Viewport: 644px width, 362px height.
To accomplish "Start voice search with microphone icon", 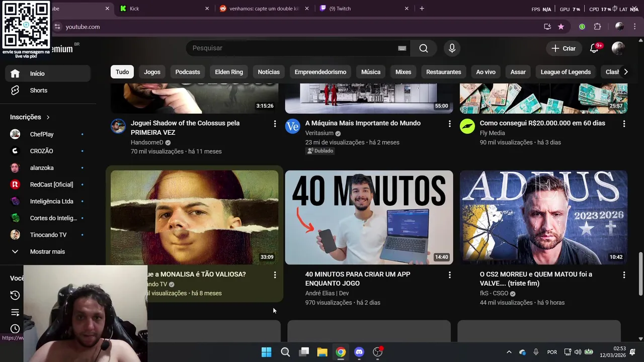I will pos(452,48).
